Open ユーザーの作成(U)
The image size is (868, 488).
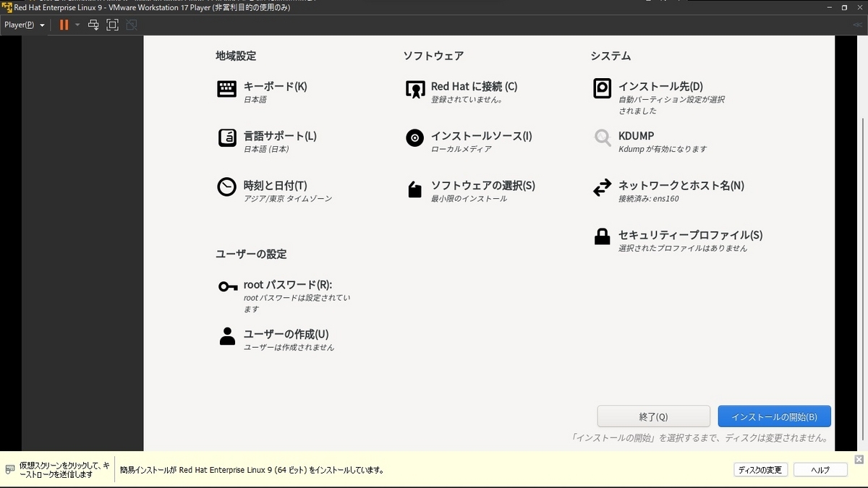click(286, 334)
